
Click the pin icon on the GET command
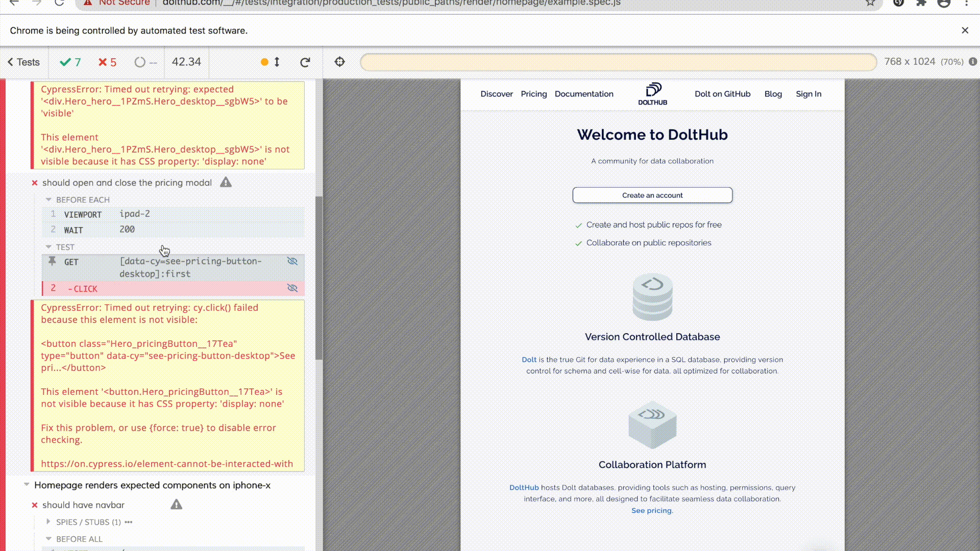pyautogui.click(x=53, y=261)
